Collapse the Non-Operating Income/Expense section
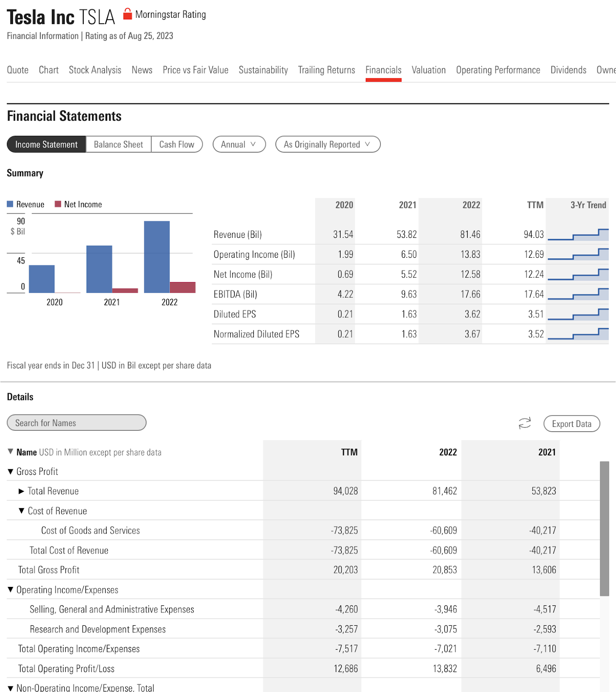Screen dimensions: 616x692 (x=10, y=688)
